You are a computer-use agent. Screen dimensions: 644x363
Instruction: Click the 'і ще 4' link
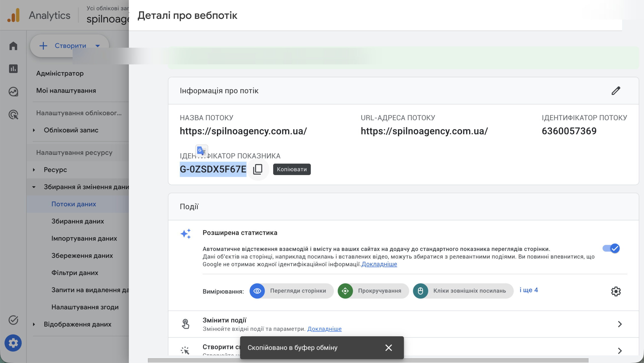coord(529,290)
